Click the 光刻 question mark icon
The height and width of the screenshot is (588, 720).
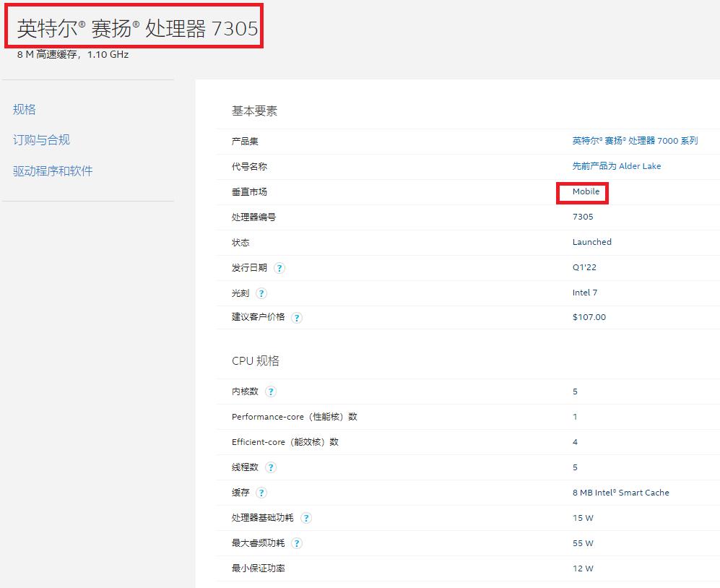[x=261, y=293]
